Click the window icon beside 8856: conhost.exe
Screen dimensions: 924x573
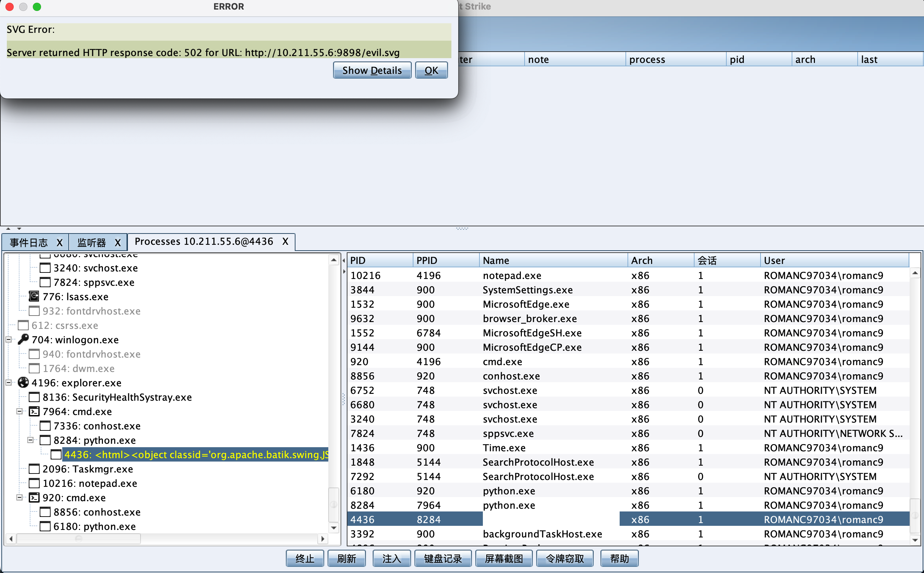click(45, 511)
